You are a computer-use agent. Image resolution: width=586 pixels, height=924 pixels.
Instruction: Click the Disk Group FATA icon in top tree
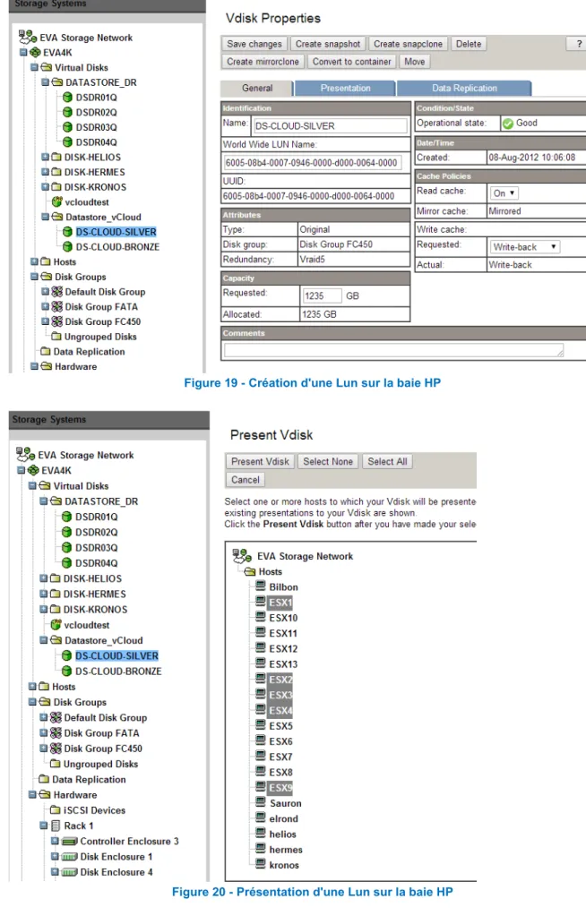(56, 306)
